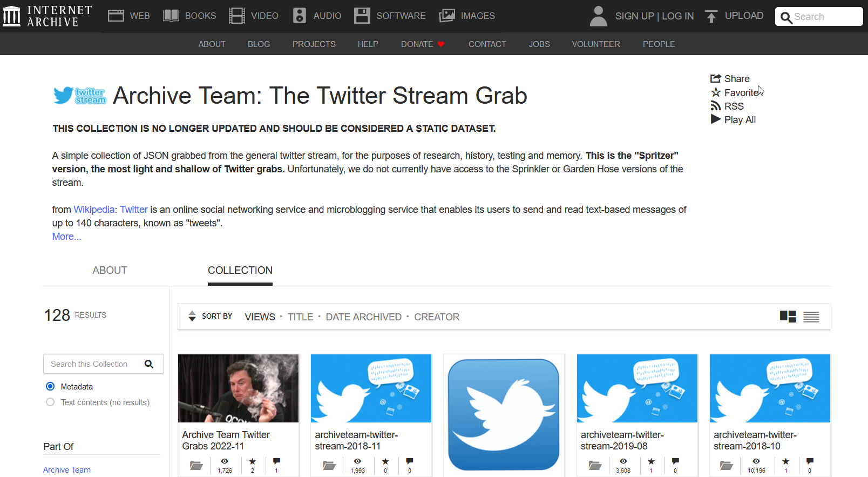Image resolution: width=868 pixels, height=477 pixels.
Task: Open the large Twitter bird icon item
Action: tap(504, 414)
